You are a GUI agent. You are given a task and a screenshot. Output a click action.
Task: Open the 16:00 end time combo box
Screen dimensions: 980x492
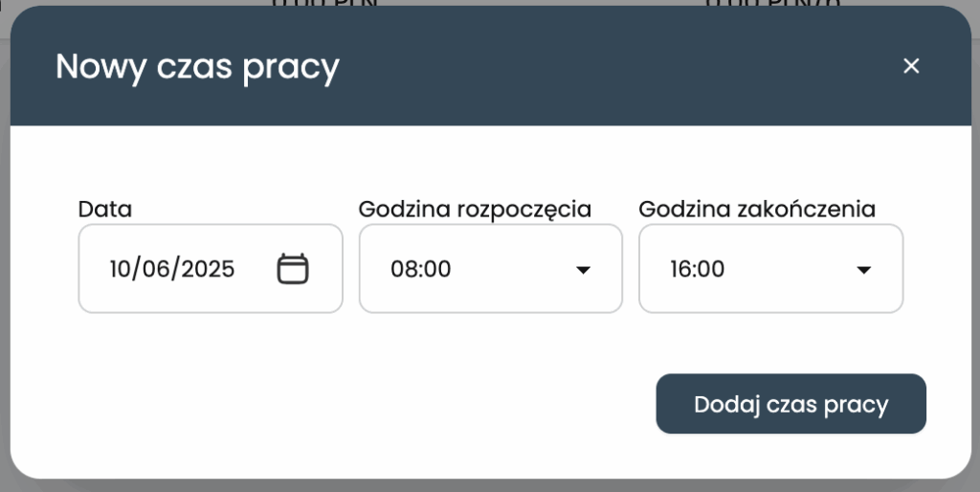(770, 269)
